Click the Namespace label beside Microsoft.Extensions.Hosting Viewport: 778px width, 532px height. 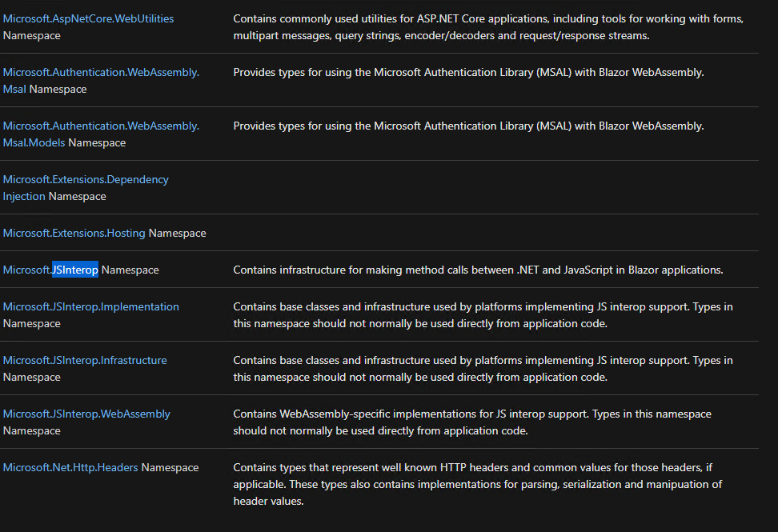click(x=177, y=233)
